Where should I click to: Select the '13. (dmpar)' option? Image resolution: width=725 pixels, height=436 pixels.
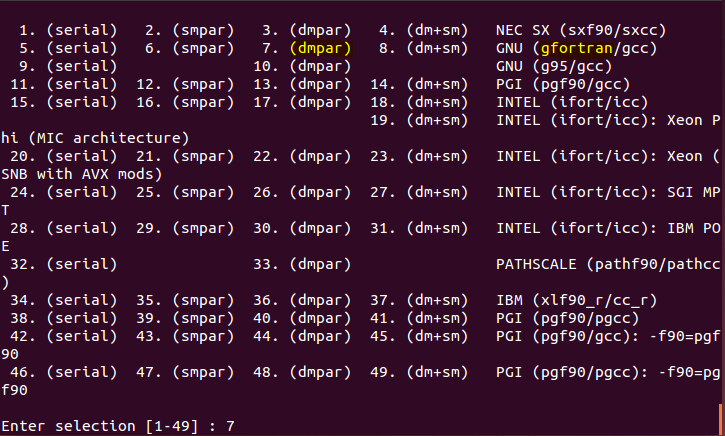(302, 85)
